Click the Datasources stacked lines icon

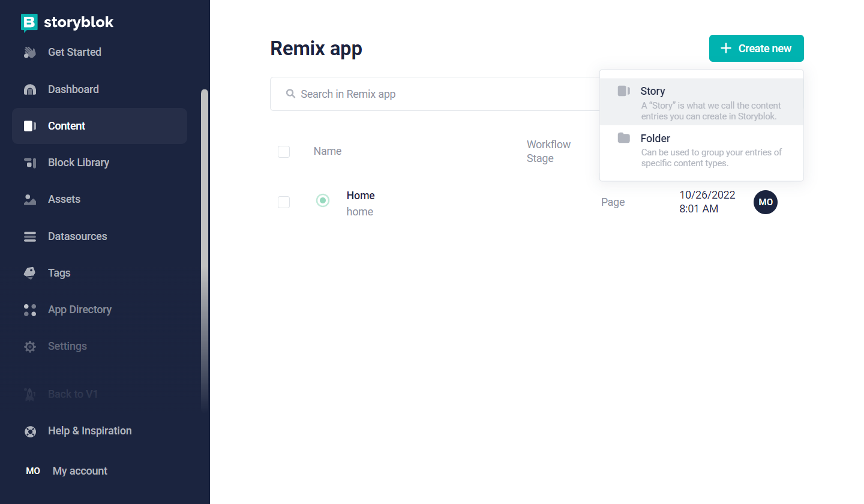pyautogui.click(x=30, y=236)
